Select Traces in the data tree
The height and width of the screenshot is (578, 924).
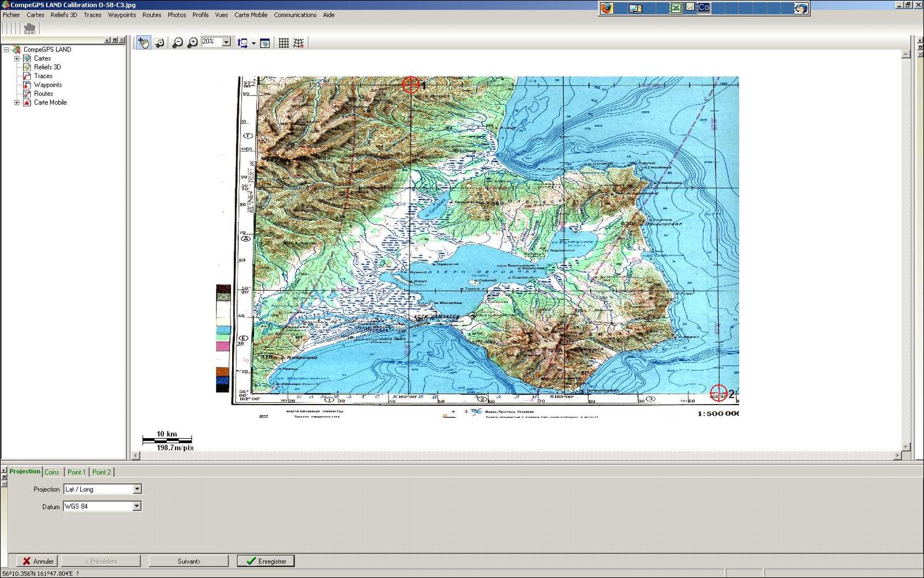pyautogui.click(x=43, y=76)
